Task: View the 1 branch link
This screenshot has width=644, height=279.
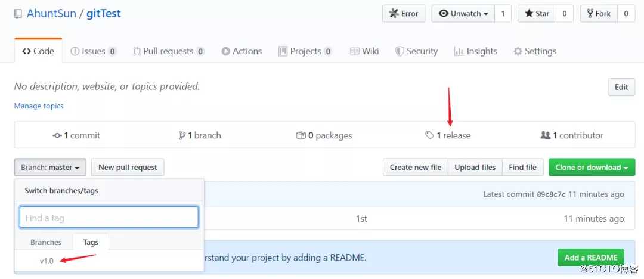Action: 200,135
